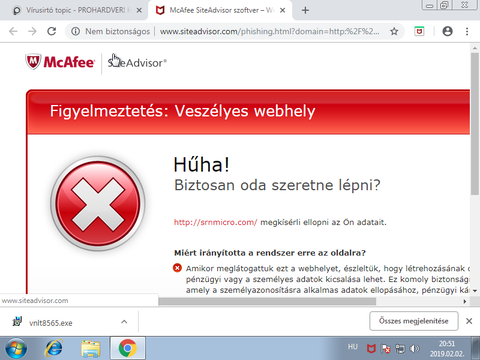
Task: Click the 'Hűha!' heading
Action: (202, 164)
